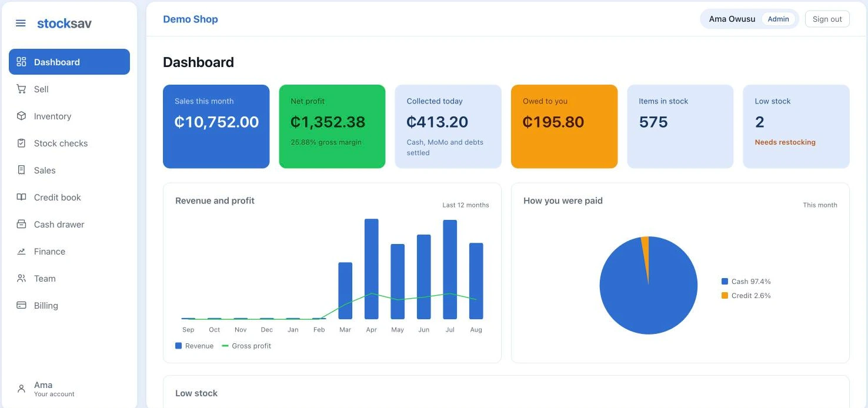Click the 575 items count
868x408 pixels.
[x=653, y=122]
